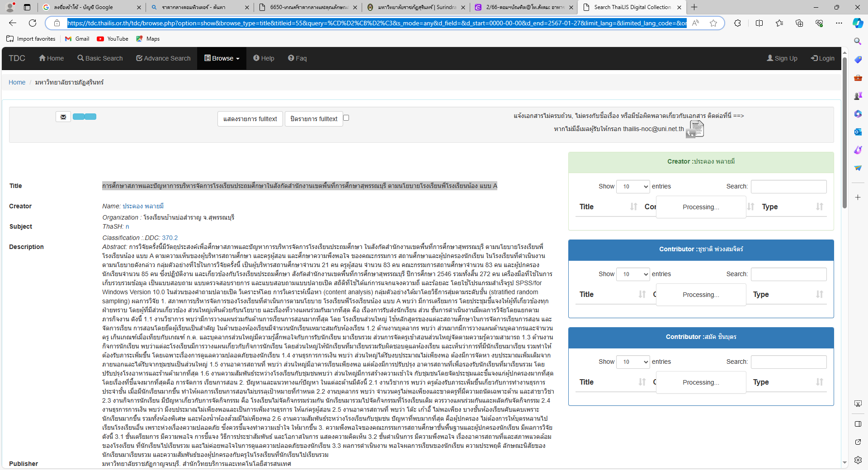The width and height of the screenshot is (868, 470).
Task: Open entries dropdown in Creator panel
Action: [x=633, y=186]
